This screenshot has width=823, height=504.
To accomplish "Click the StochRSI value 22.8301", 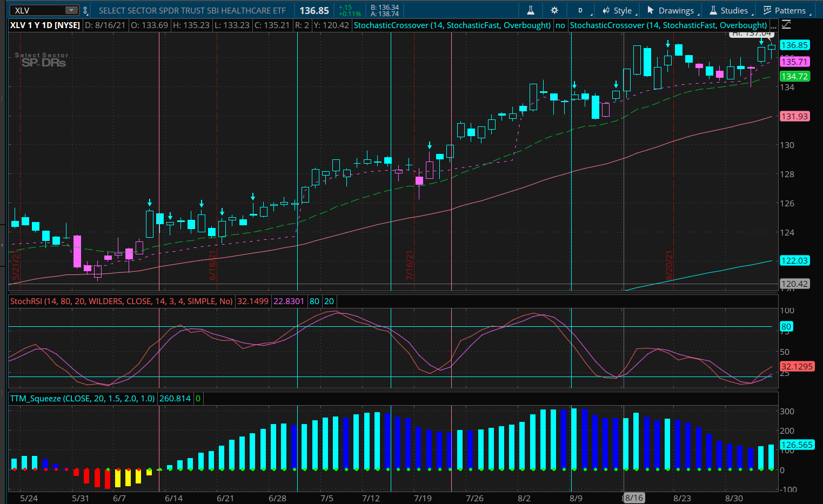I will (289, 301).
